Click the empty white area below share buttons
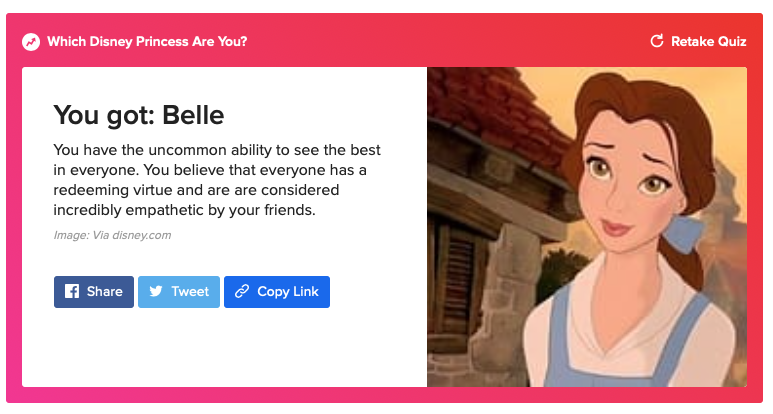The height and width of the screenshot is (414, 773). (225, 350)
